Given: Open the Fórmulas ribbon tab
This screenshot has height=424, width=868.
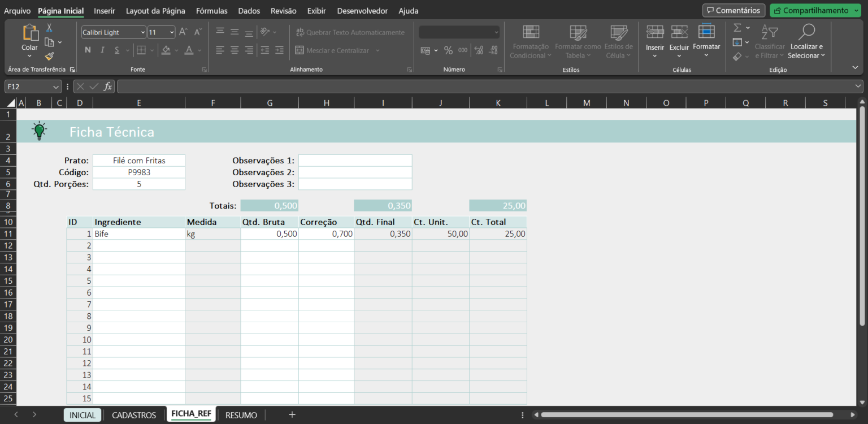Looking at the screenshot, I should tap(211, 11).
